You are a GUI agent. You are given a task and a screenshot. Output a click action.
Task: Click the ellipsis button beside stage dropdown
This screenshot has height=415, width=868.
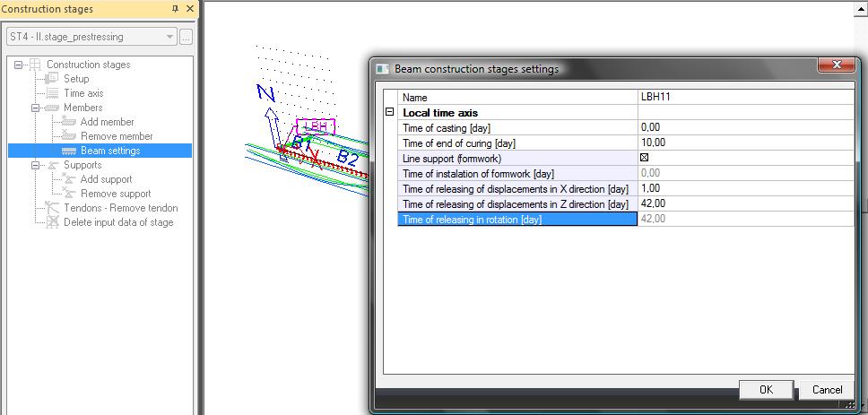tap(186, 37)
